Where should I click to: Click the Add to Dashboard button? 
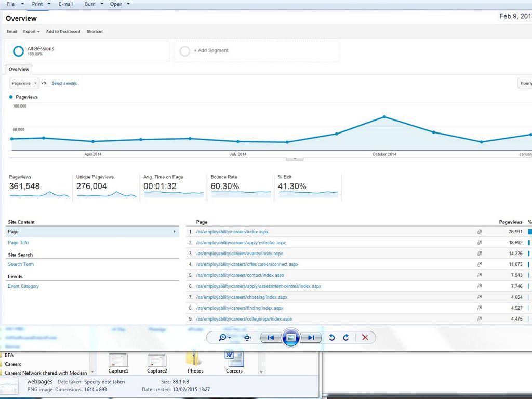(63, 32)
